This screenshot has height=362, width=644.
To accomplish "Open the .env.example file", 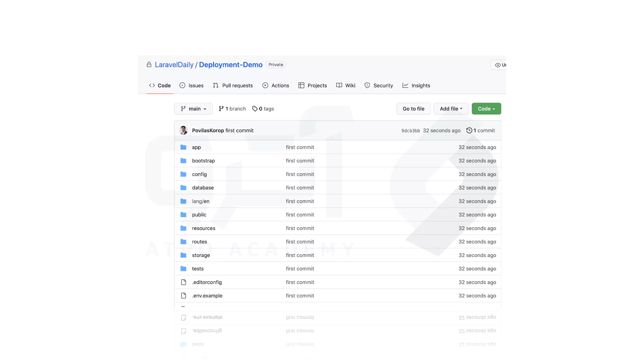I will (x=207, y=296).
